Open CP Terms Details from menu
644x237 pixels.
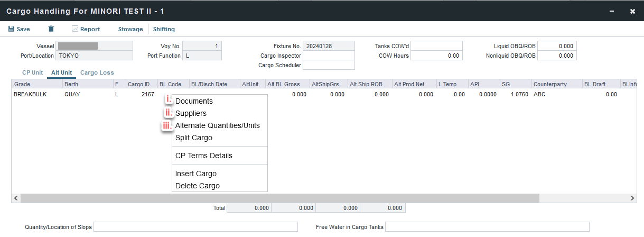tap(203, 156)
